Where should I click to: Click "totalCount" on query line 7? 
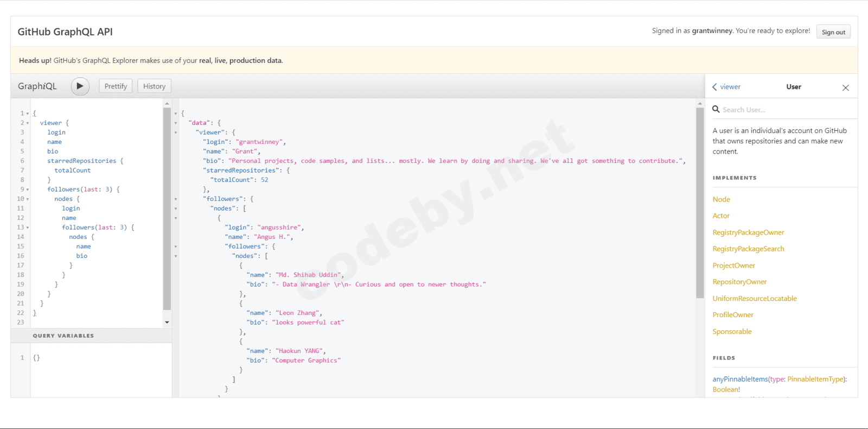pos(72,171)
